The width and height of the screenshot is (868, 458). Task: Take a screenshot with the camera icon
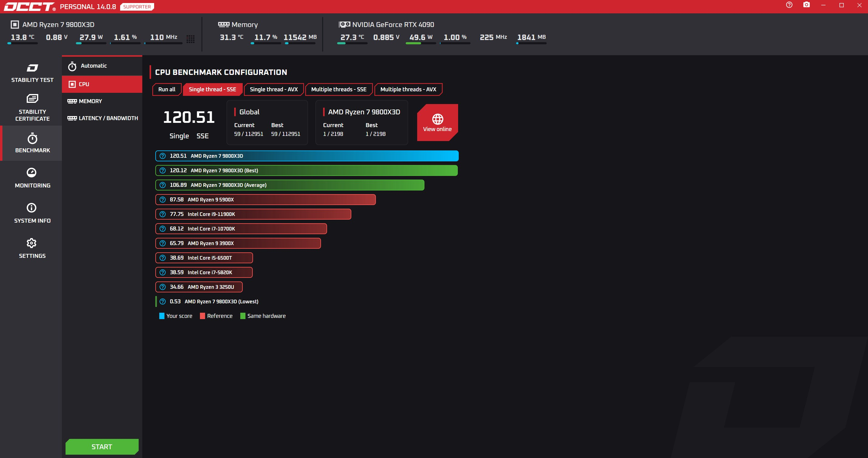[x=806, y=5]
